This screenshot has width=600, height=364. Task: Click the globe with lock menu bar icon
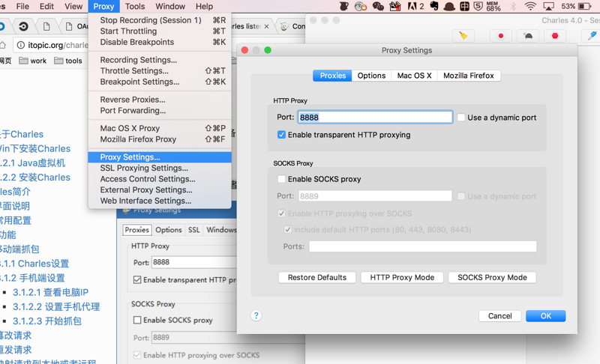click(x=361, y=6)
